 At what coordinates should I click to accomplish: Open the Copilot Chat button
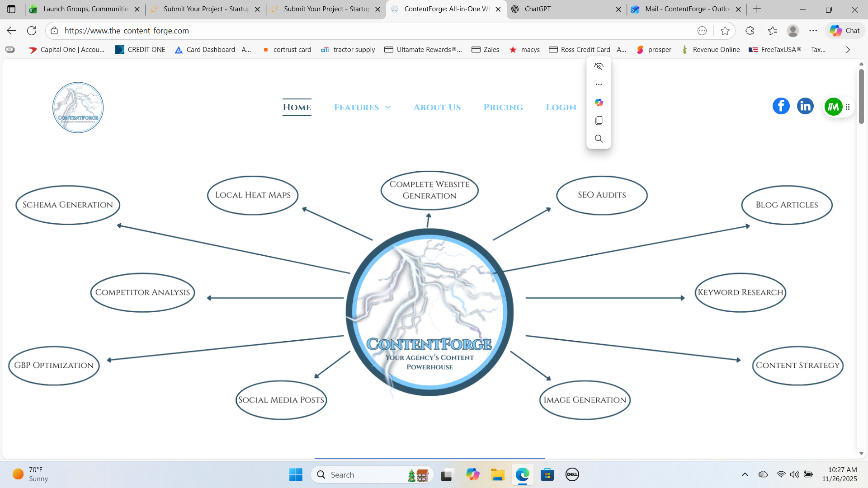[845, 31]
